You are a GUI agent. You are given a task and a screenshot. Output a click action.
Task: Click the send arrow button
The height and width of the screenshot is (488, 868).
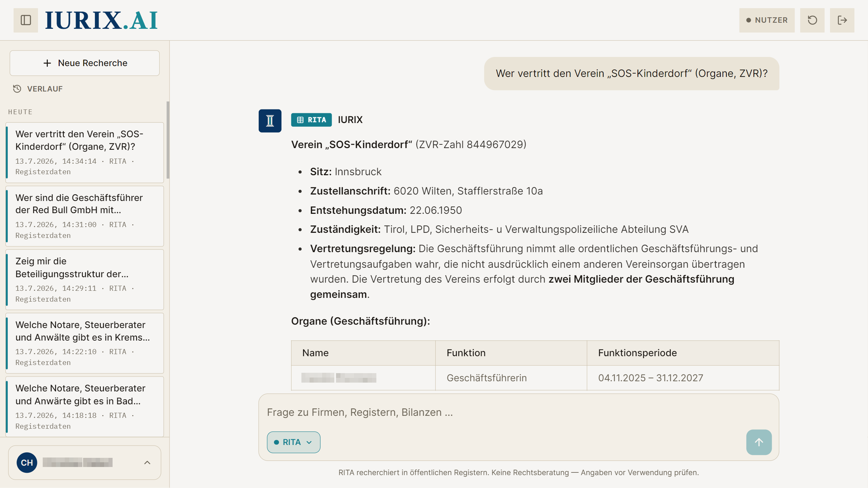pos(759,442)
